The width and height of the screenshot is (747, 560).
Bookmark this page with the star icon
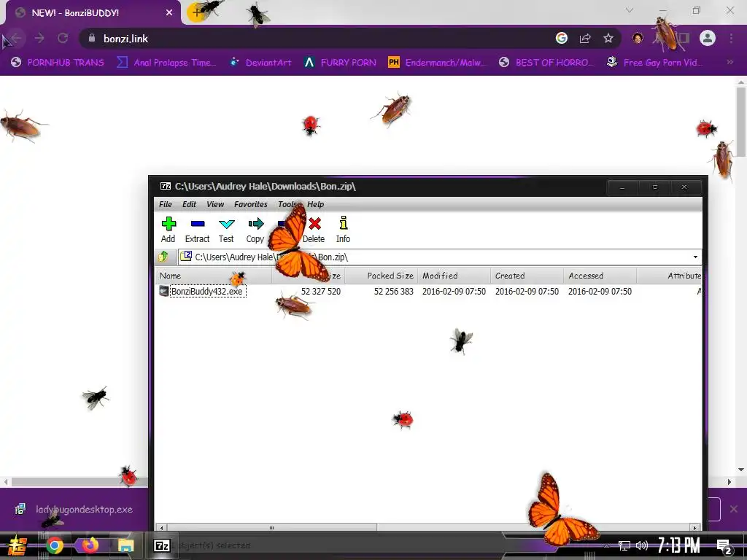click(x=608, y=38)
